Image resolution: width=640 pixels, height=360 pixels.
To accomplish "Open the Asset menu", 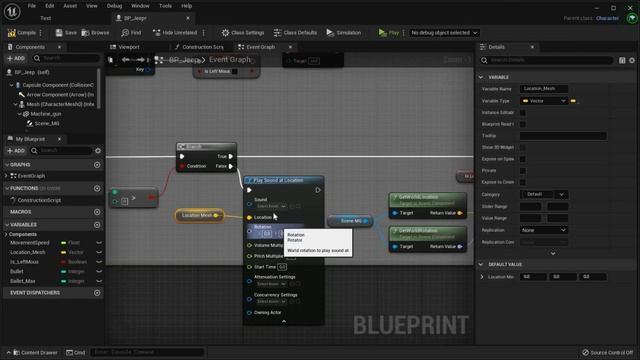I will click(70, 6).
